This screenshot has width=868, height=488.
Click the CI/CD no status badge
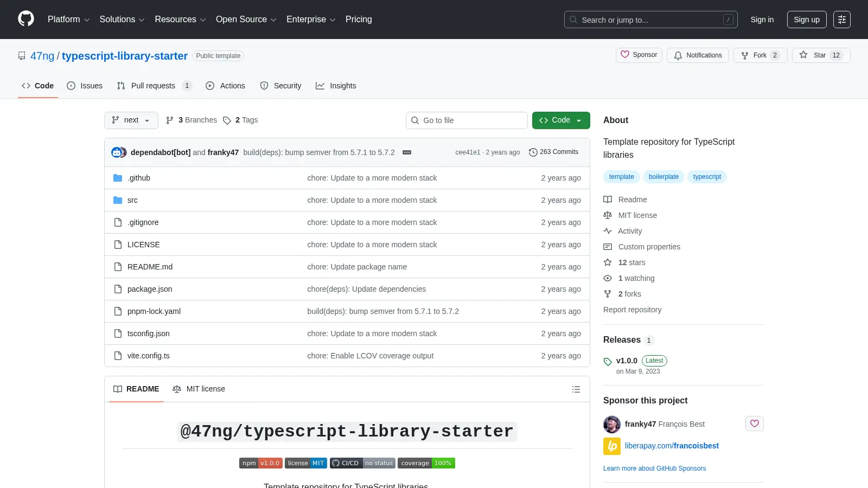click(362, 463)
